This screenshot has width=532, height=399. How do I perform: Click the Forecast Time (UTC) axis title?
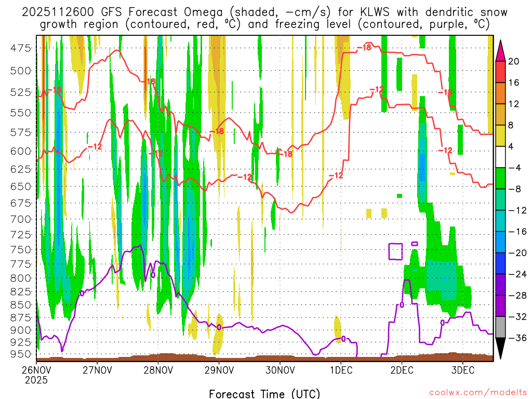click(x=264, y=394)
